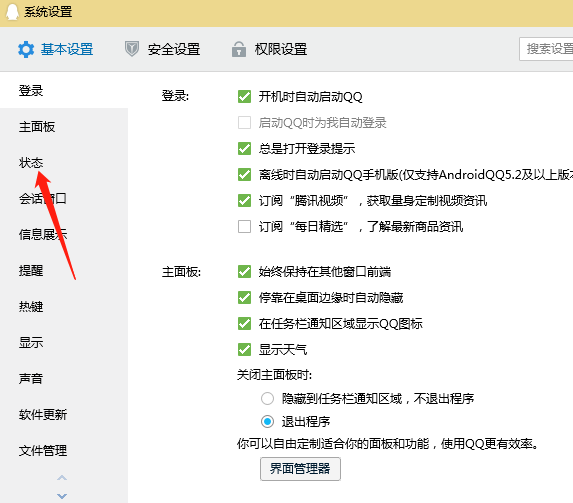The height and width of the screenshot is (503, 573).
Task: Click sidebar scroll down chevron
Action: (62, 496)
